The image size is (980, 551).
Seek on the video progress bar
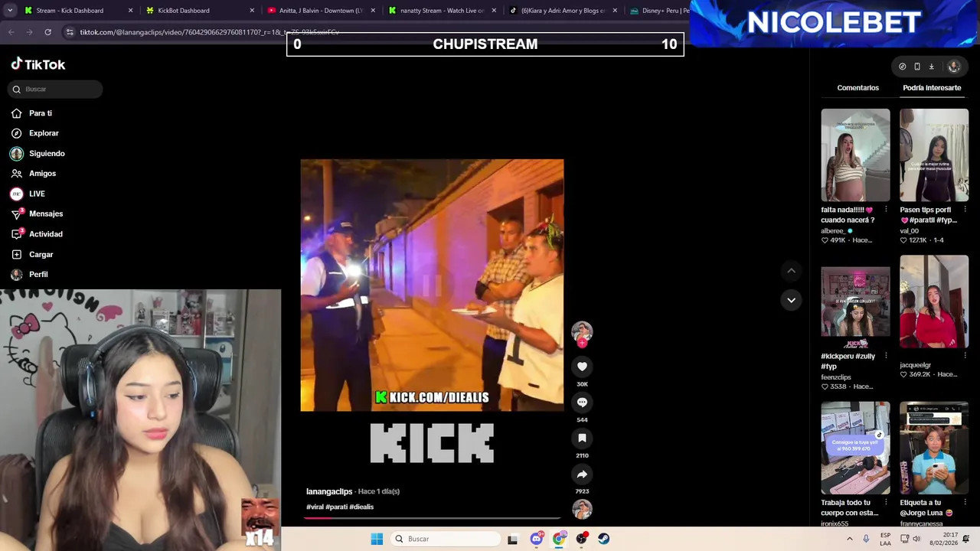click(x=433, y=518)
